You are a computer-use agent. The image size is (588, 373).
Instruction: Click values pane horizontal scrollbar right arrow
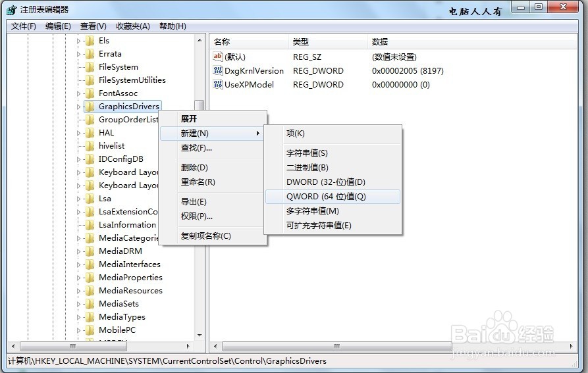(x=571, y=346)
